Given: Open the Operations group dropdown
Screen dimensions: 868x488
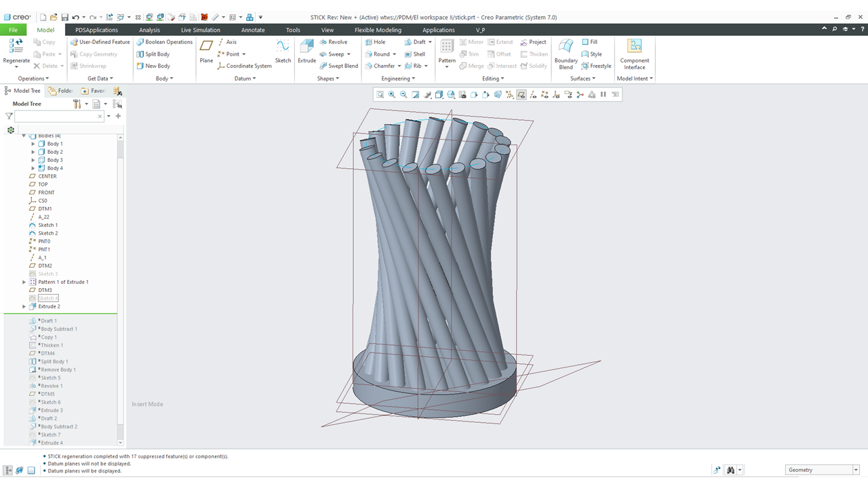Looking at the screenshot, I should pyautogui.click(x=33, y=79).
